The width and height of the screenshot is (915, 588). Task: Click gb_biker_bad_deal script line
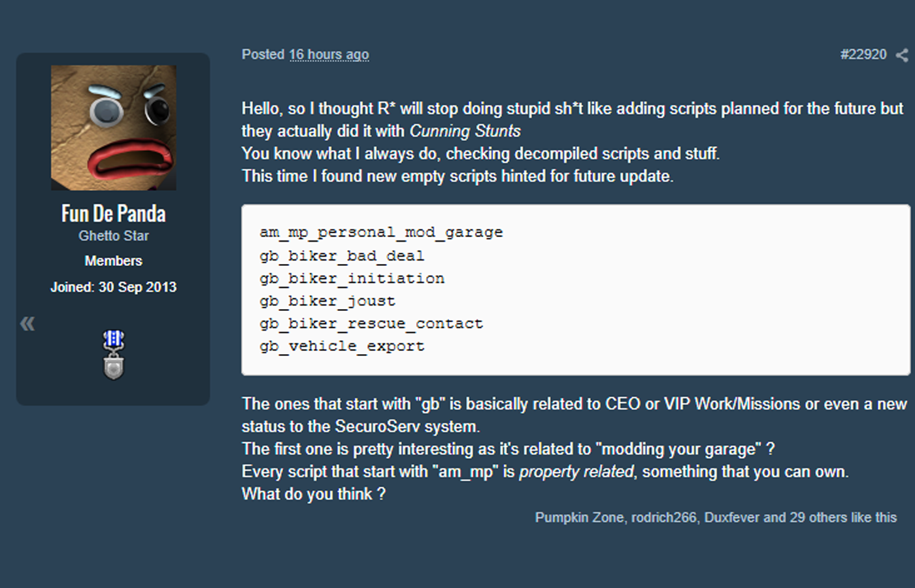point(342,256)
